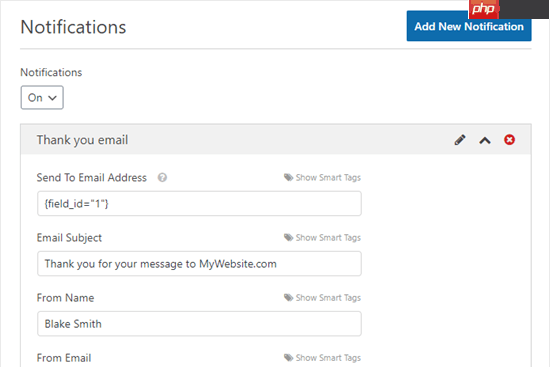Viewport: 550px width, 367px height.
Task: Select the From Name input containing Blake Smith
Action: coord(199,323)
